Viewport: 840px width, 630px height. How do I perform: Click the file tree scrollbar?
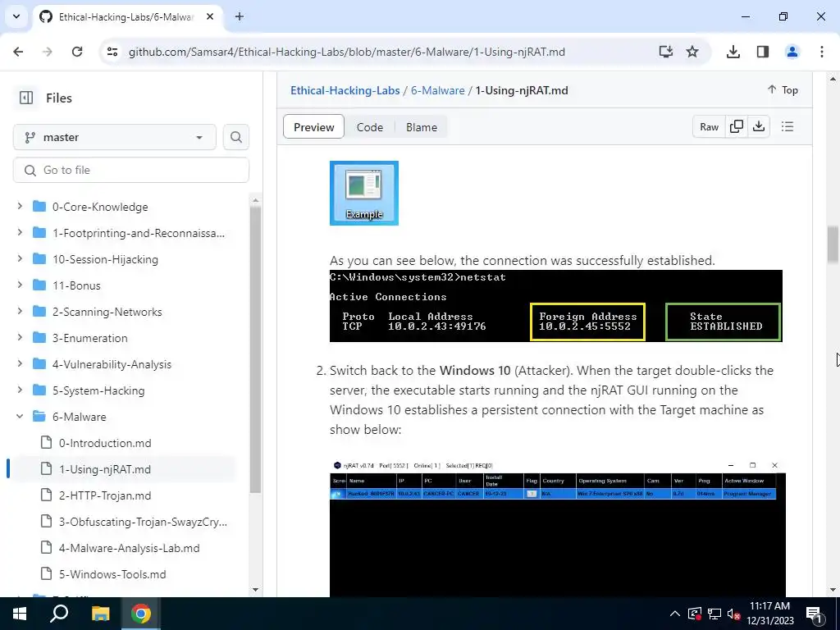pos(256,348)
